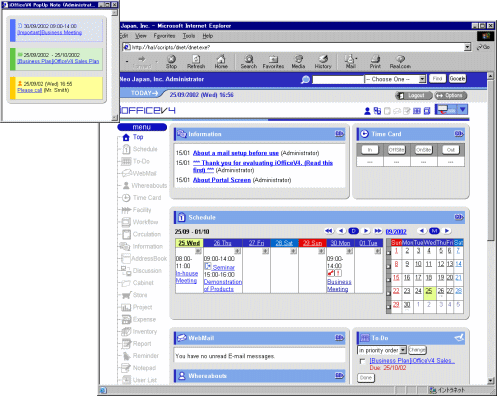Open the About Portal Screen link

[222, 180]
